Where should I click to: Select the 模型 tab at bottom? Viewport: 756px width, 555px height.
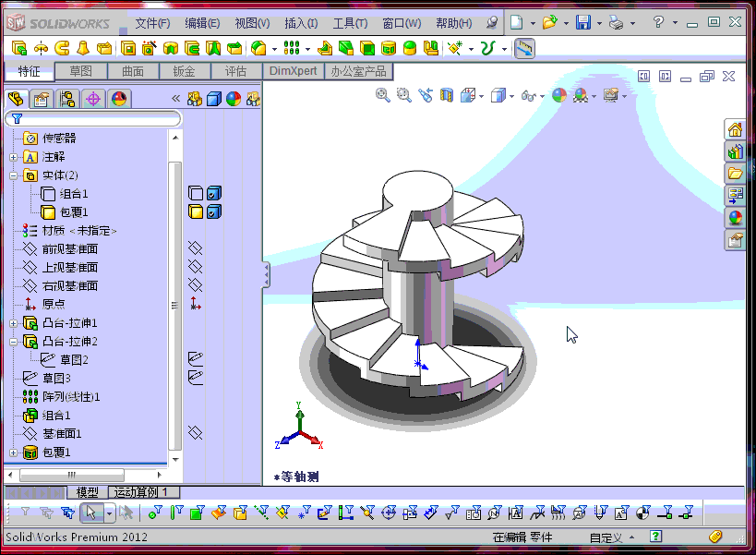(88, 492)
